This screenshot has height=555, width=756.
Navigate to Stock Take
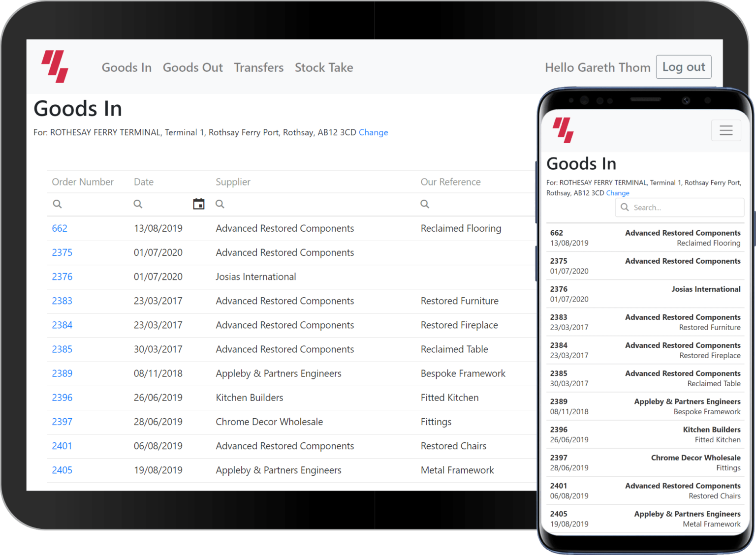coord(323,67)
